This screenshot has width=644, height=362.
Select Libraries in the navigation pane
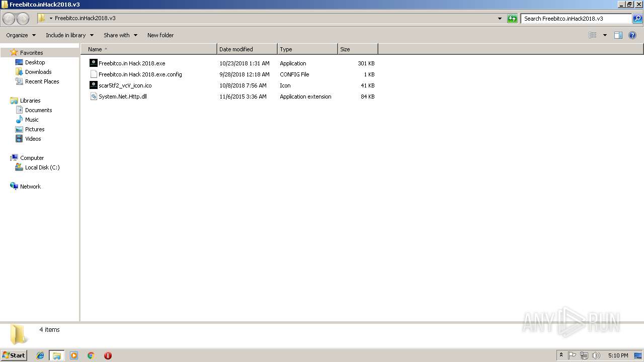click(30, 101)
